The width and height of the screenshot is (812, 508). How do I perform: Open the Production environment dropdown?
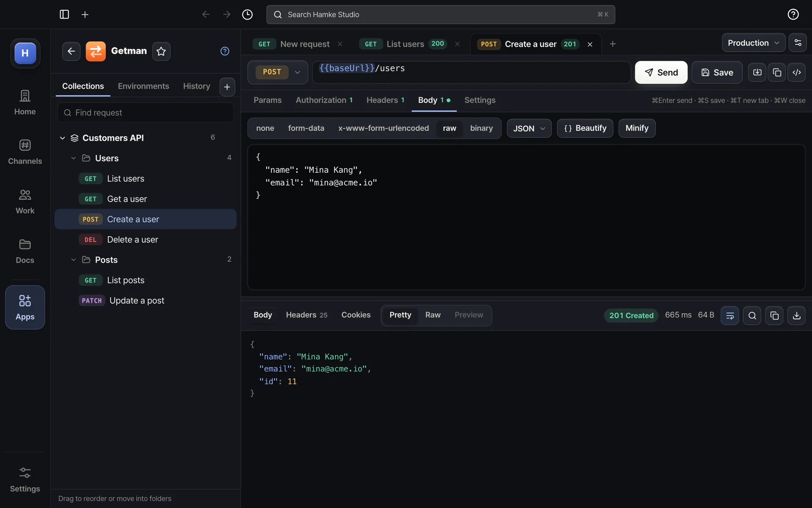coord(754,43)
